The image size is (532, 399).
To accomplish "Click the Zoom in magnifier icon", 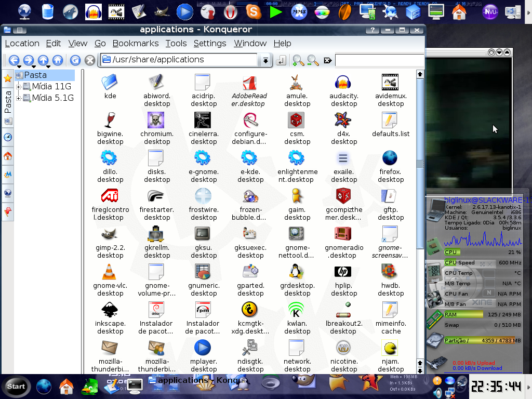I will point(298,60).
